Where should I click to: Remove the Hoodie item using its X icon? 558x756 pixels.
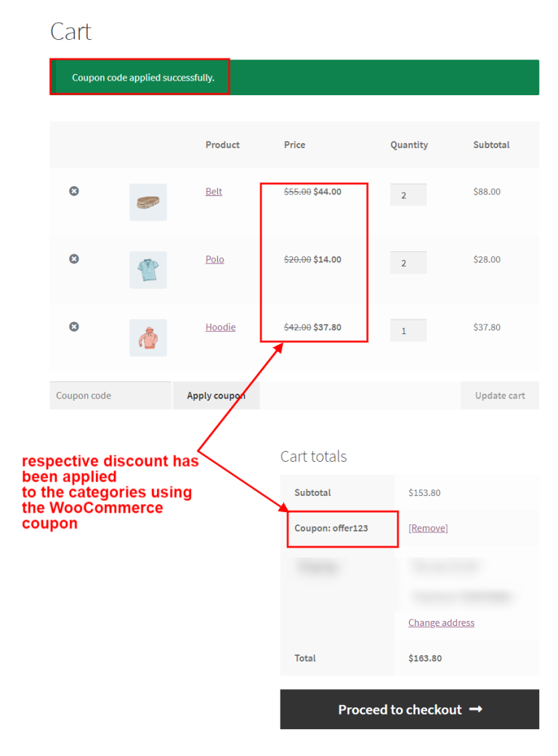[73, 327]
